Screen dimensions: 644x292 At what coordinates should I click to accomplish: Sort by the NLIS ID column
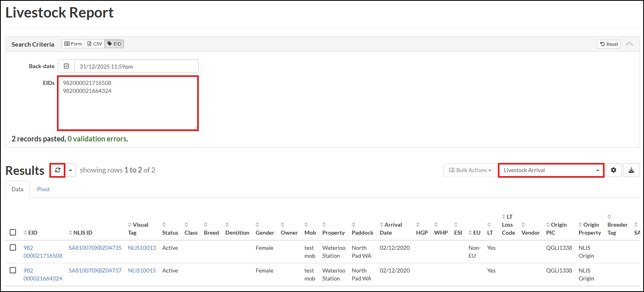point(80,233)
